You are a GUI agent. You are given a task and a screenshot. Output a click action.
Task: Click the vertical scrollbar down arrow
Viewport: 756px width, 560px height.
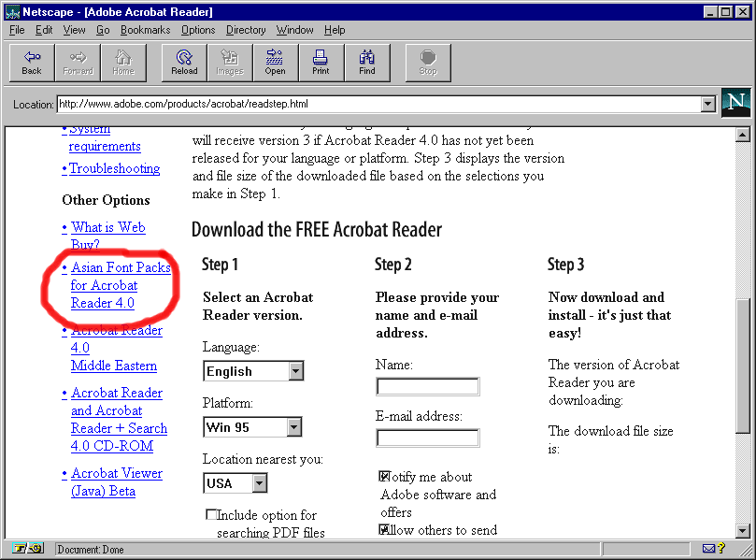pos(743,531)
